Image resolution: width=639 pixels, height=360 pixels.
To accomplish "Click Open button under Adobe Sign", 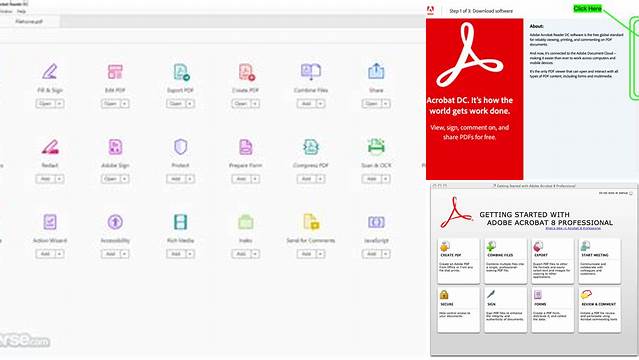I will (111, 179).
